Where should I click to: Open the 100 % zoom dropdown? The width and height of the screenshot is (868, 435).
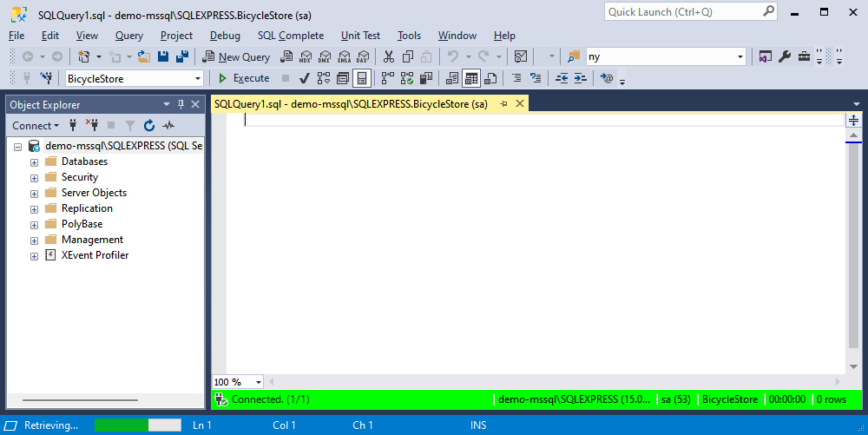[x=258, y=382]
